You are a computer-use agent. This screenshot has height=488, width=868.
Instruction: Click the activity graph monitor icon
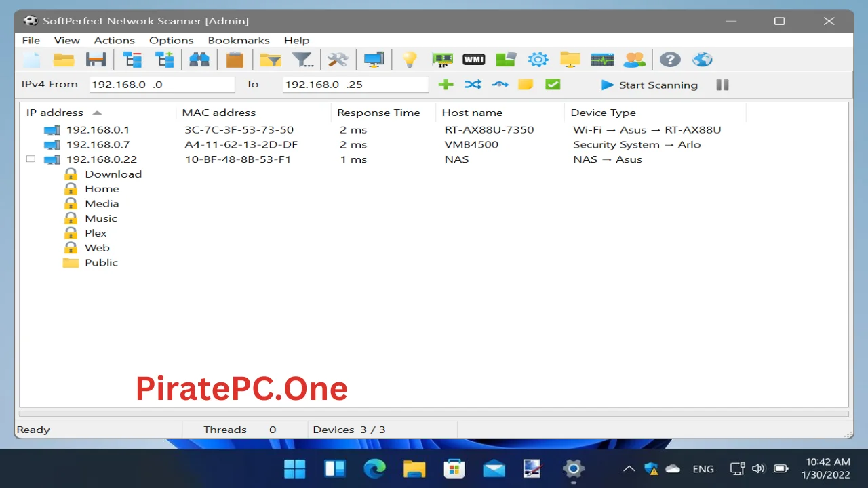[x=602, y=60]
